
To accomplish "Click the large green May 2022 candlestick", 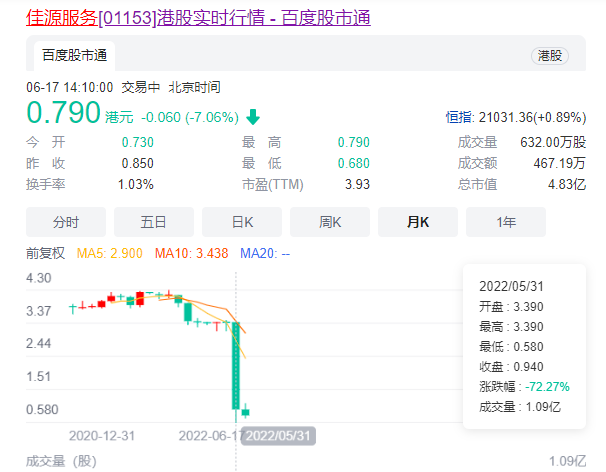I will click(236, 365).
